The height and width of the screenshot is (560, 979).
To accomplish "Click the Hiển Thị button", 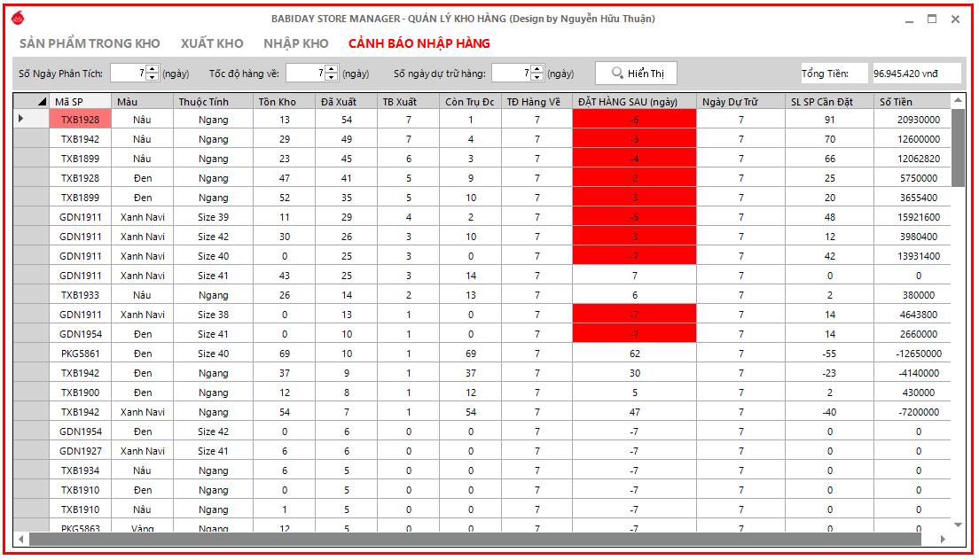I will (636, 73).
